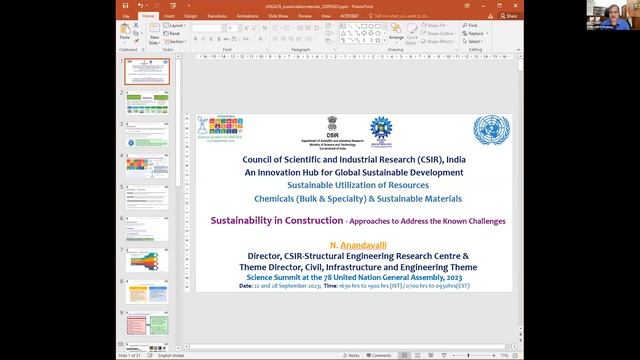640x360 pixels.
Task: Select slide 9 thumbnail
Action: click(x=147, y=323)
